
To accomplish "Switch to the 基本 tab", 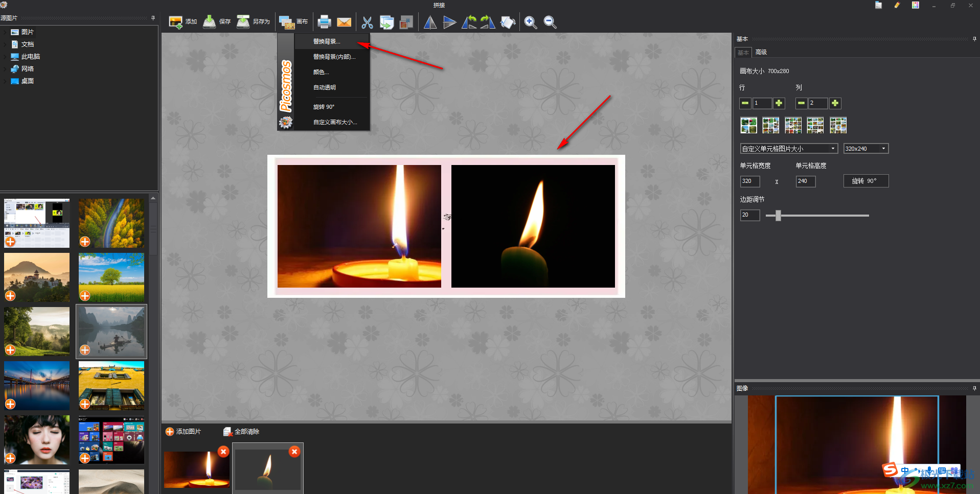I will [743, 53].
